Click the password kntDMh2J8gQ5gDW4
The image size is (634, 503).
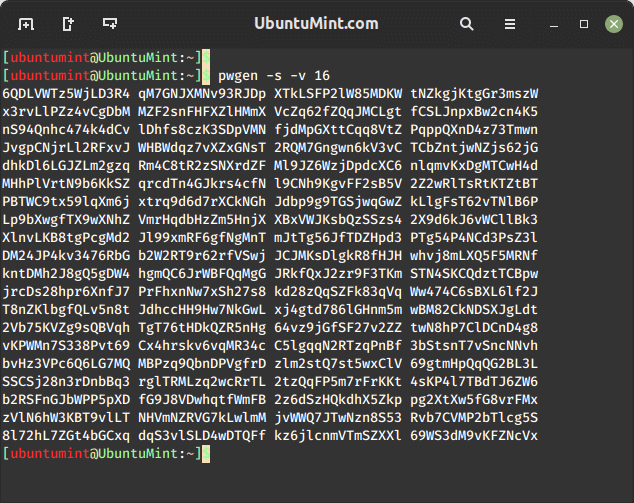[x=66, y=274]
